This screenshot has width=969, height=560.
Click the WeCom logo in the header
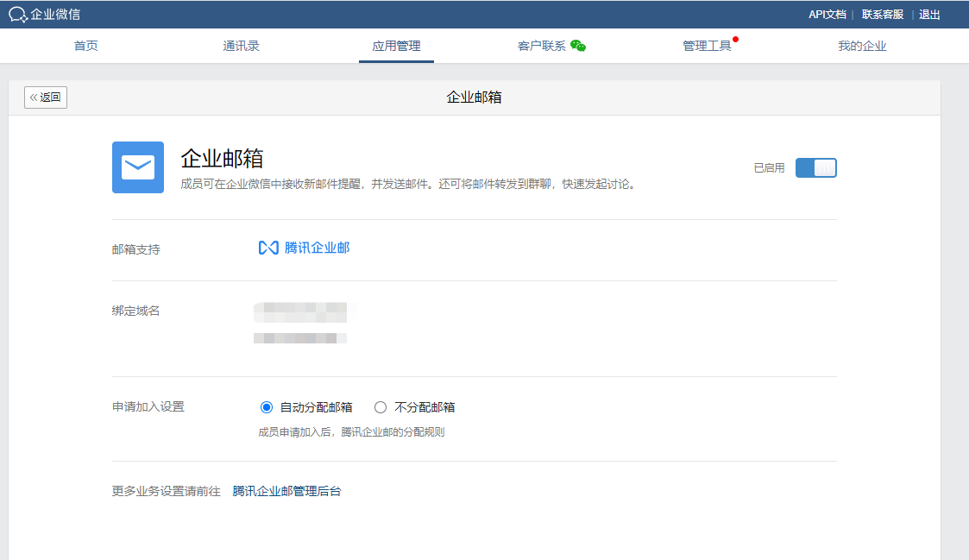tap(45, 14)
